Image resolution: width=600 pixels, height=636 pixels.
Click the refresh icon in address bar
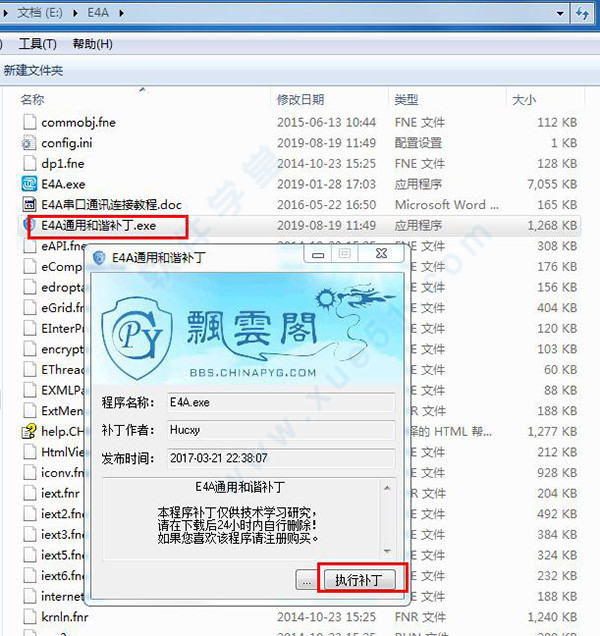click(x=582, y=14)
